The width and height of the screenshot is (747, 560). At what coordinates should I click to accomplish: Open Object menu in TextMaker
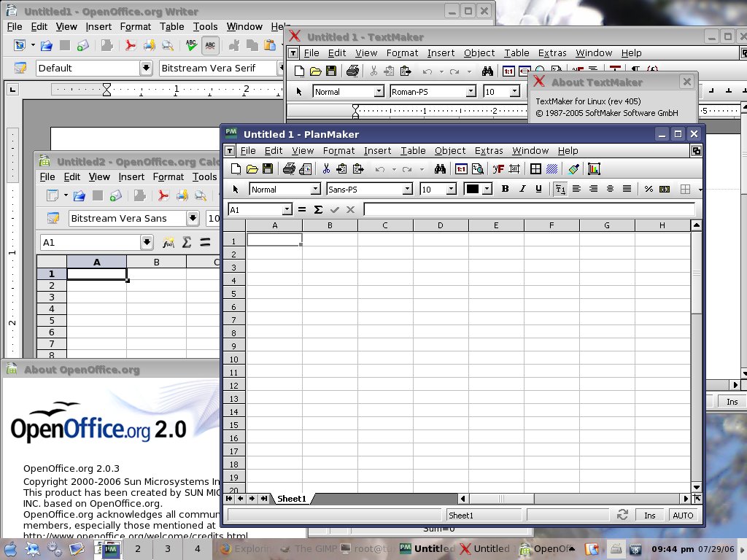point(479,52)
